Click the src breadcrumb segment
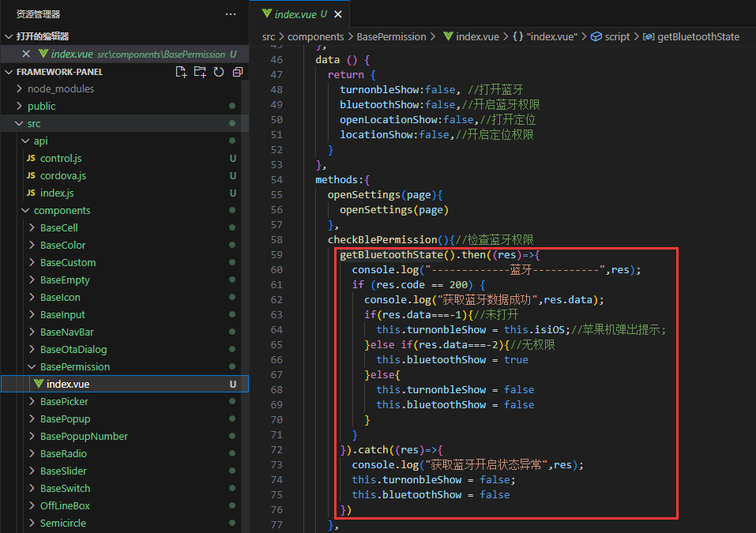Screen dimensions: 756x533 click(x=269, y=36)
